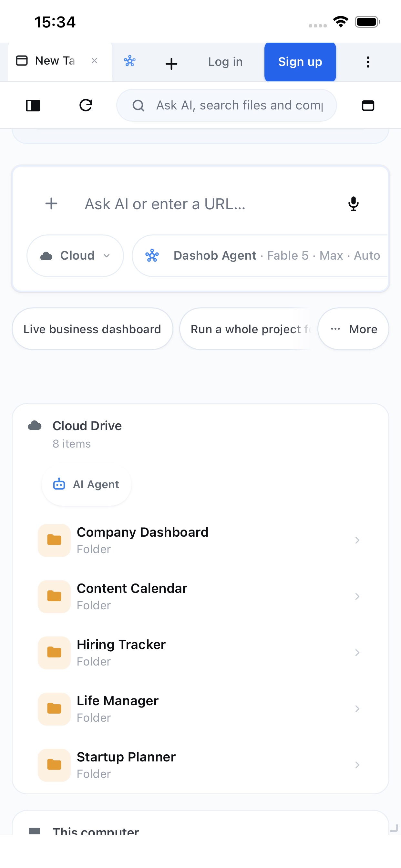Viewport: 401px width, 868px height.
Task: Expand Life Manager via its chevron
Action: point(357,709)
